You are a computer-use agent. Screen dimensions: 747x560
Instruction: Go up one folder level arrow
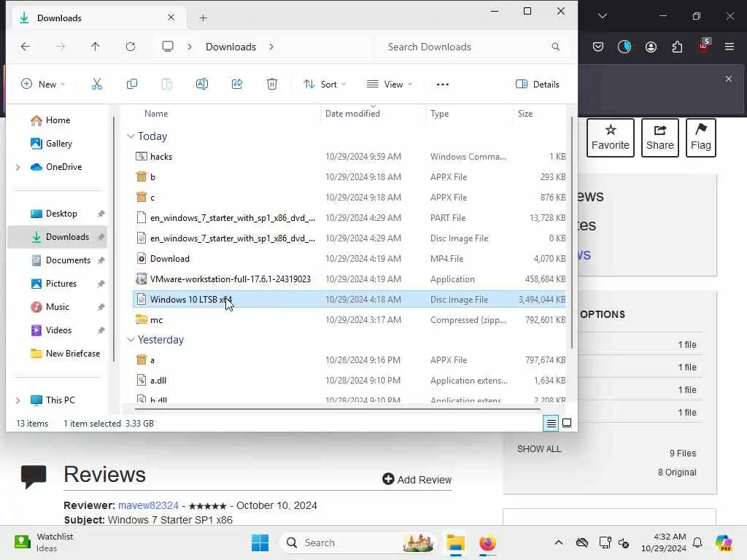[96, 47]
